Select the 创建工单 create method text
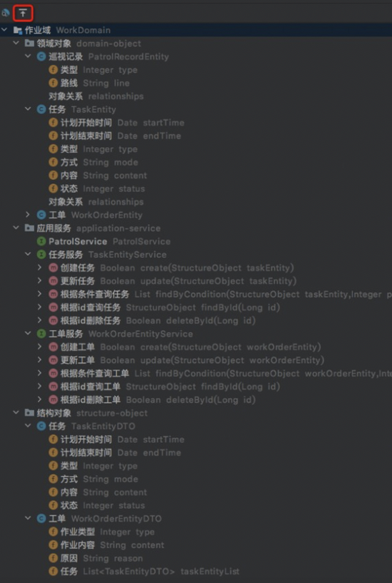The width and height of the screenshot is (392, 583). click(191, 347)
